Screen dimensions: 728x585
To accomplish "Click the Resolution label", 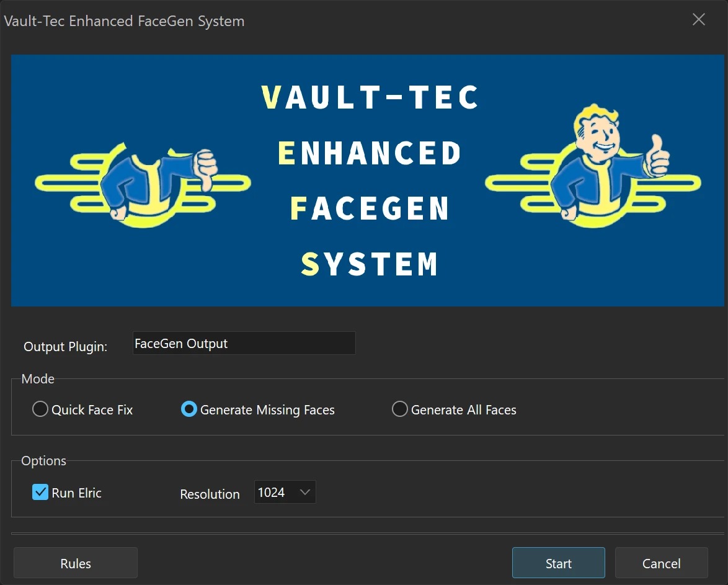I will 210,494.
